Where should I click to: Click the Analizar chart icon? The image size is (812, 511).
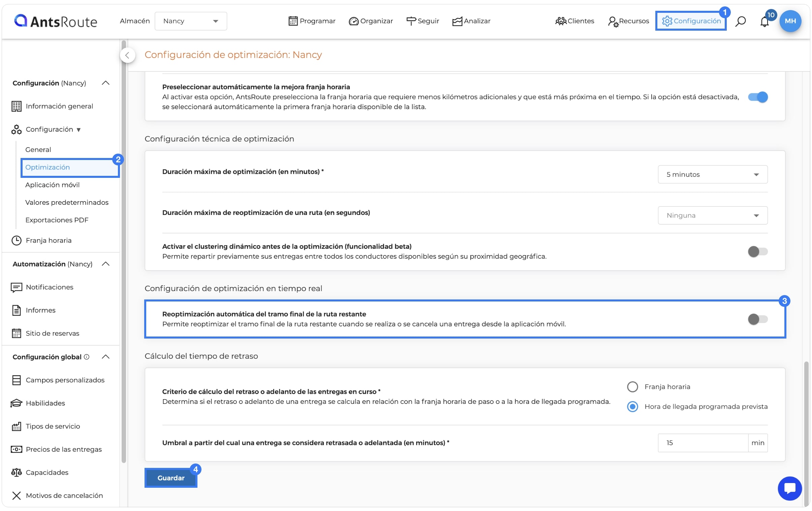pyautogui.click(x=457, y=21)
